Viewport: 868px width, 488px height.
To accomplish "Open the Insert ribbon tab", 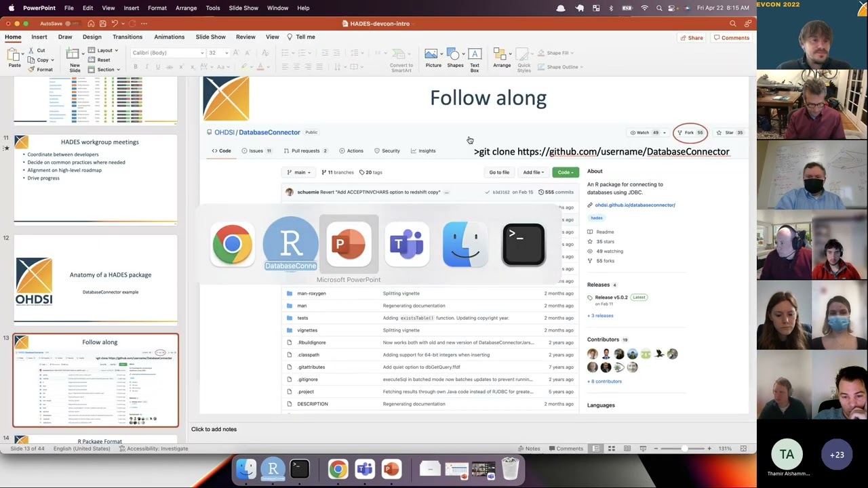I will click(39, 37).
